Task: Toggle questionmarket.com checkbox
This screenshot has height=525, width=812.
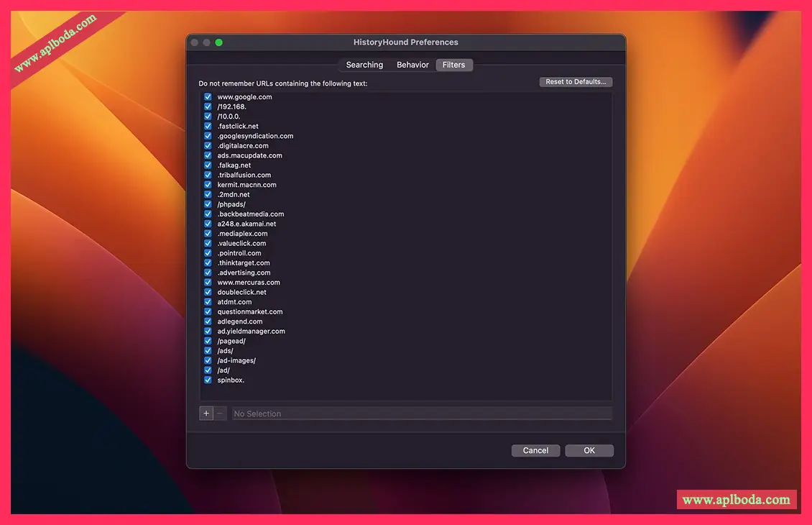Action: (208, 311)
